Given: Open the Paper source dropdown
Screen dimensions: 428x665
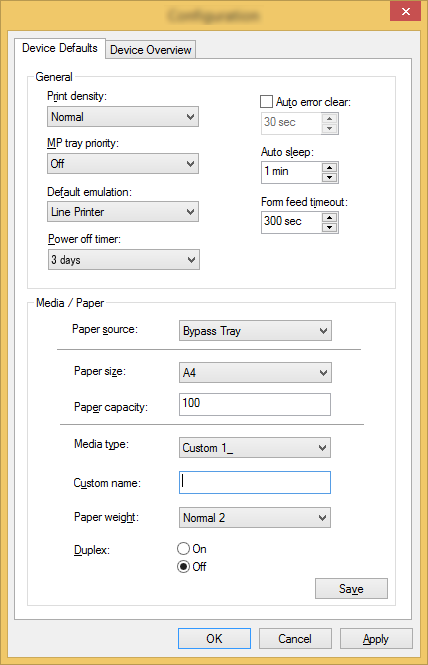Looking at the screenshot, I should pos(255,331).
